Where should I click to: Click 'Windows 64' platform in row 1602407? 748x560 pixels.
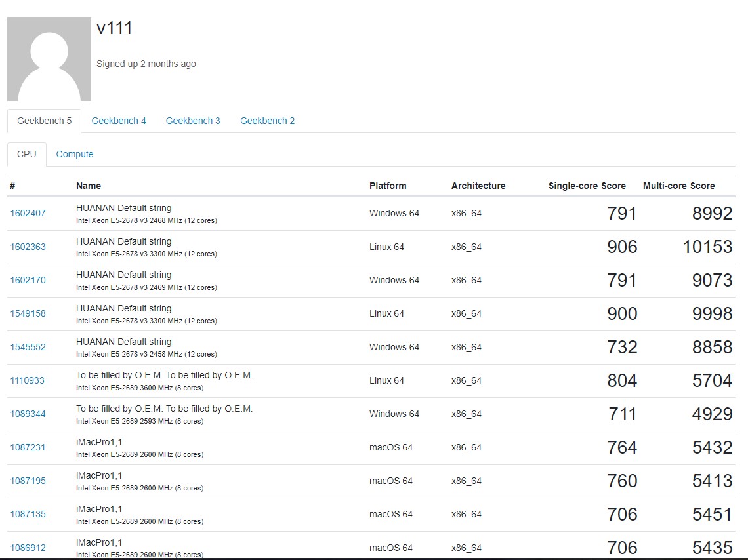[x=394, y=213]
